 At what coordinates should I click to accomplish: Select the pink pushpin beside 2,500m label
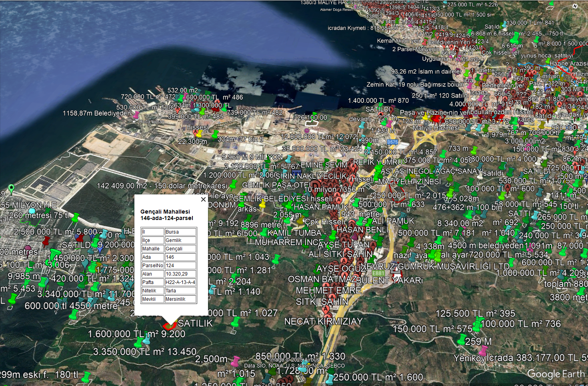coord(235,361)
